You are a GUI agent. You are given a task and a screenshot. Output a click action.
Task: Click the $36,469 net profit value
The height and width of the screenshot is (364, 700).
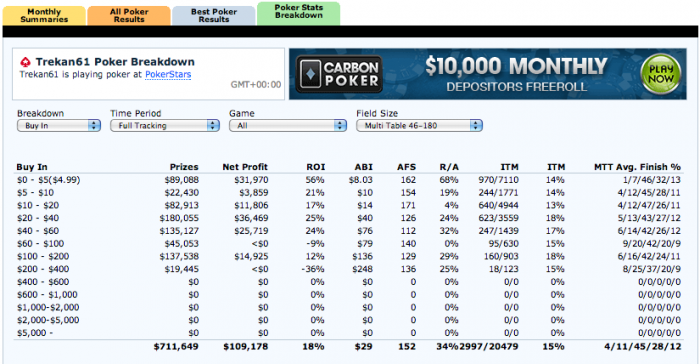251,218
